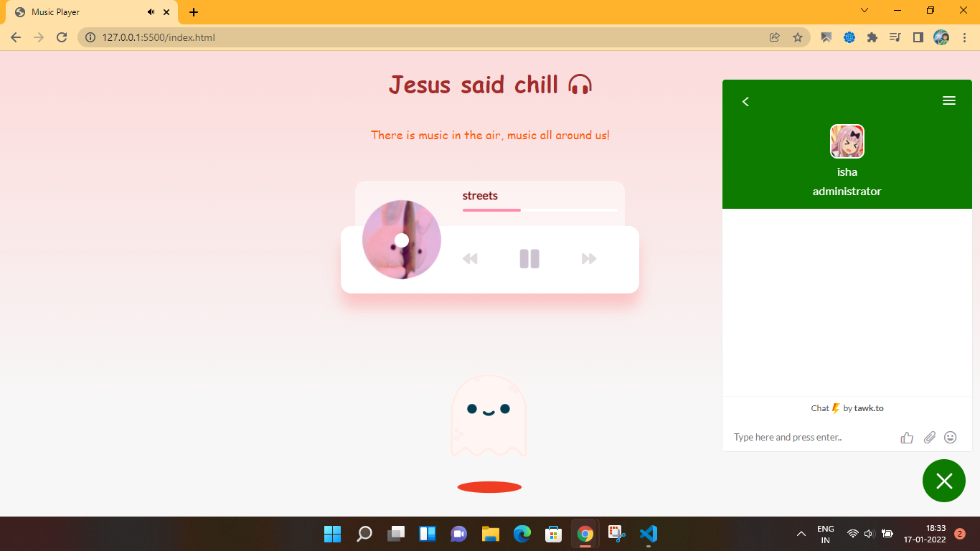This screenshot has width=980, height=551.
Task: Click isha's agent avatar in chat
Action: pyautogui.click(x=847, y=141)
